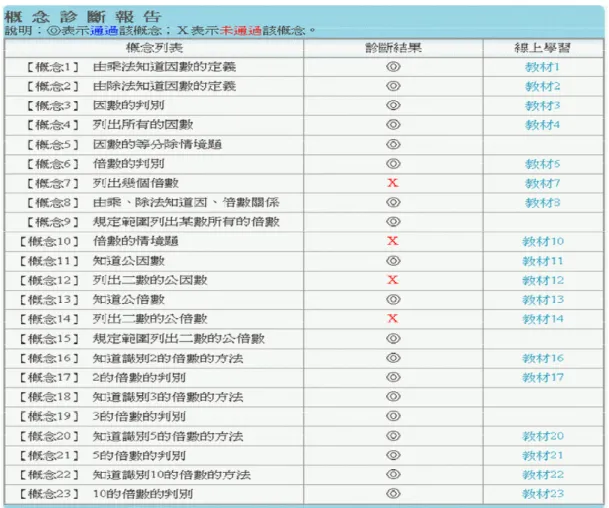
Task: Click the red X mark for 概念12
Action: (x=393, y=280)
